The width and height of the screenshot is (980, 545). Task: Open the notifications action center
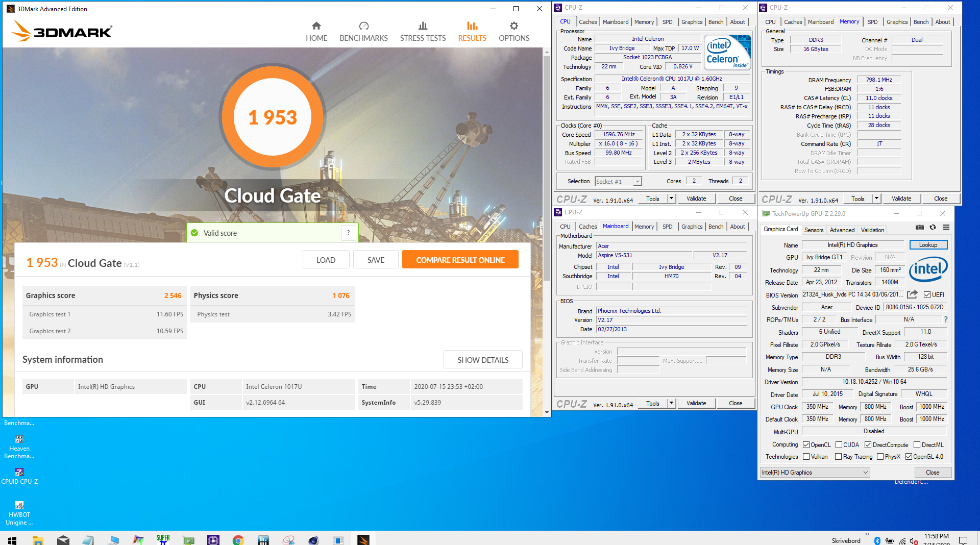tap(963, 540)
